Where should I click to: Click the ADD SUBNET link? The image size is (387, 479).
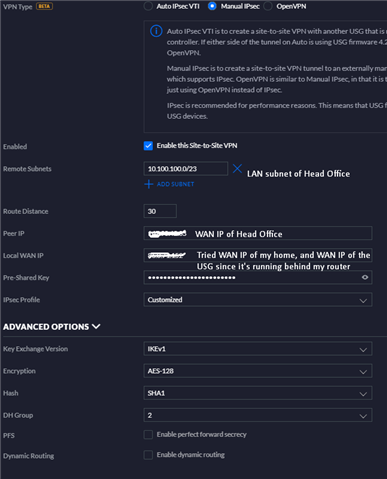click(x=175, y=184)
